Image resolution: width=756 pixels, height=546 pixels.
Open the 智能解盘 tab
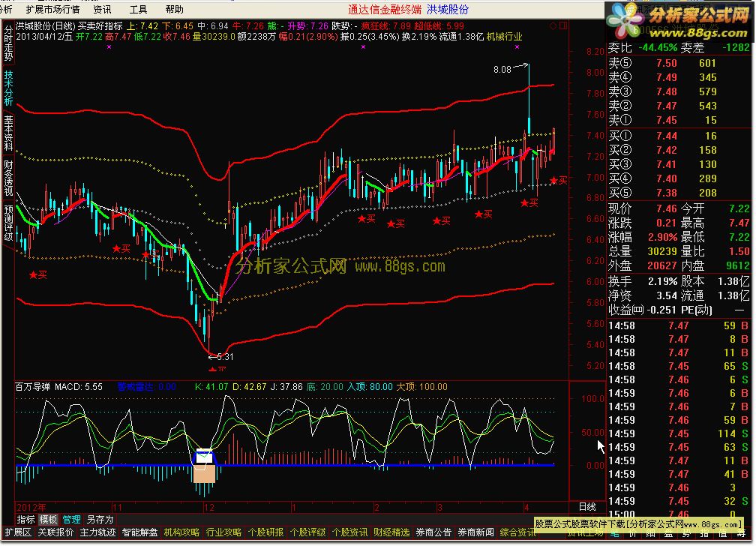(x=139, y=532)
